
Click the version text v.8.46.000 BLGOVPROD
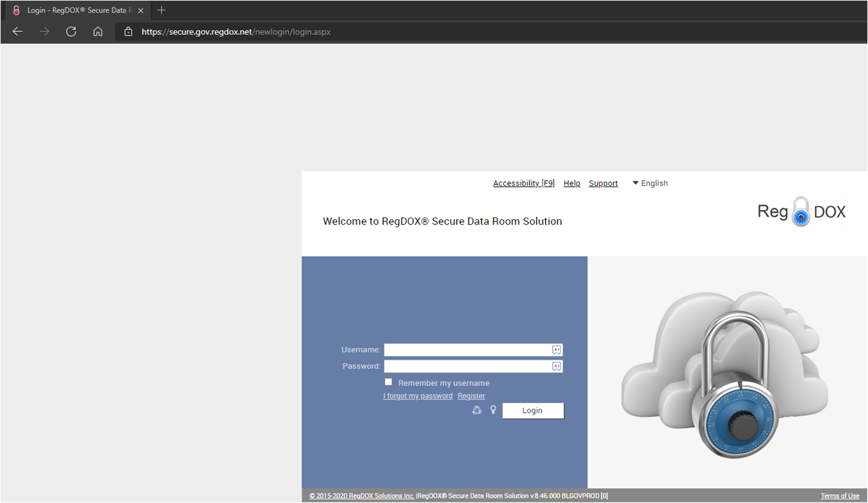(565, 496)
